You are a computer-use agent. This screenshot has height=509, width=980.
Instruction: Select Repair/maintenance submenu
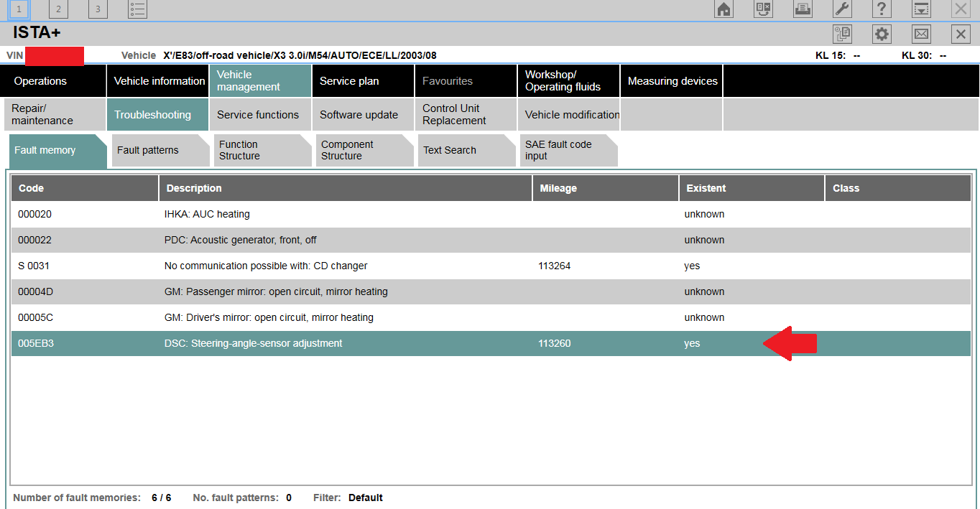pyautogui.click(x=55, y=115)
